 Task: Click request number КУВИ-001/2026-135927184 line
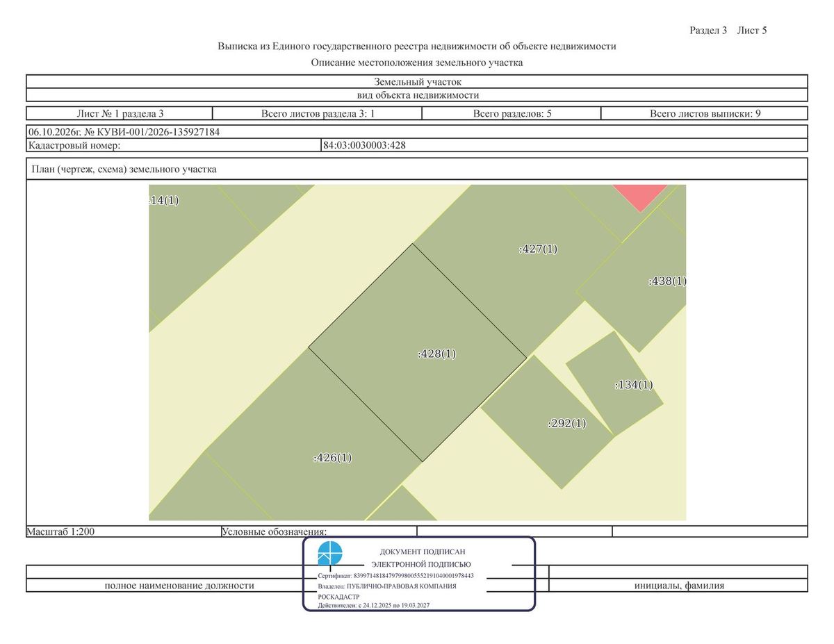[x=124, y=131]
